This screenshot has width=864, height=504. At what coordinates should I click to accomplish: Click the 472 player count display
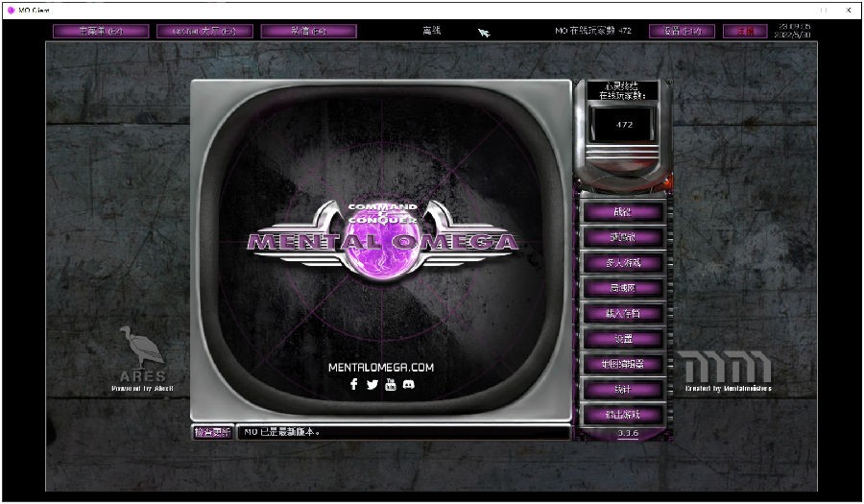pyautogui.click(x=624, y=125)
